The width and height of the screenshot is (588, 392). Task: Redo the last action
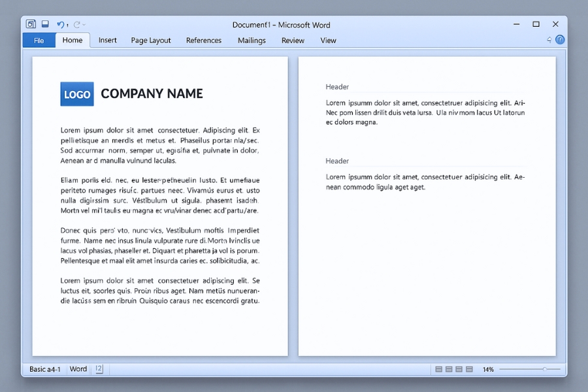coord(76,25)
